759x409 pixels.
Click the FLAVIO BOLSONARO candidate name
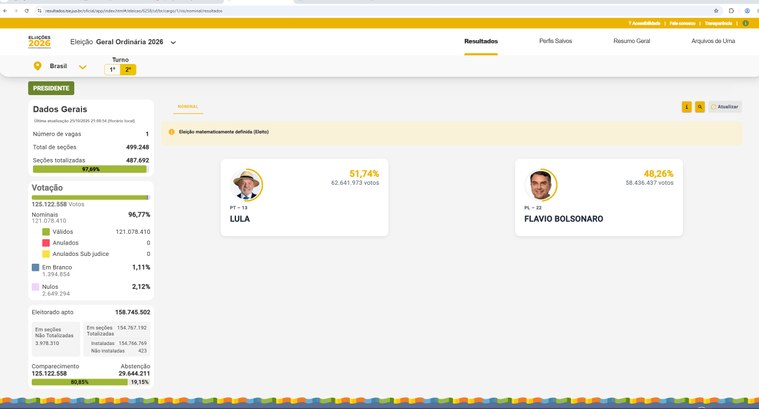pos(563,219)
